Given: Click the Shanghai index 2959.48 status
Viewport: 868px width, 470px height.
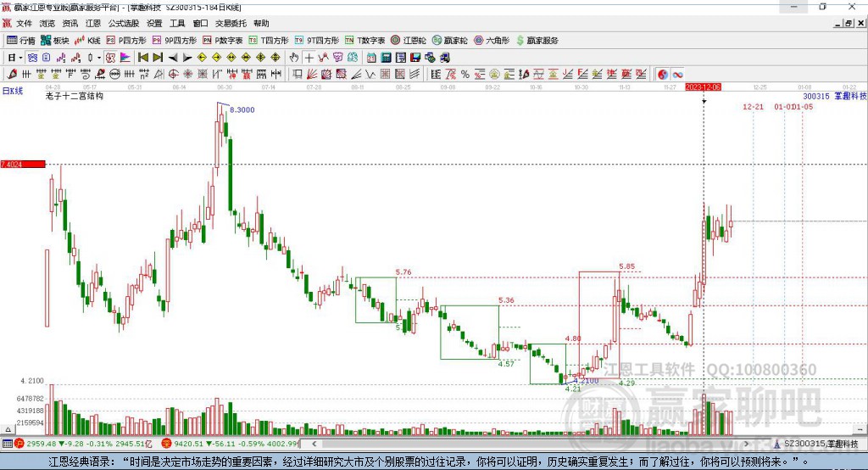Looking at the screenshot, I should 83,444.
